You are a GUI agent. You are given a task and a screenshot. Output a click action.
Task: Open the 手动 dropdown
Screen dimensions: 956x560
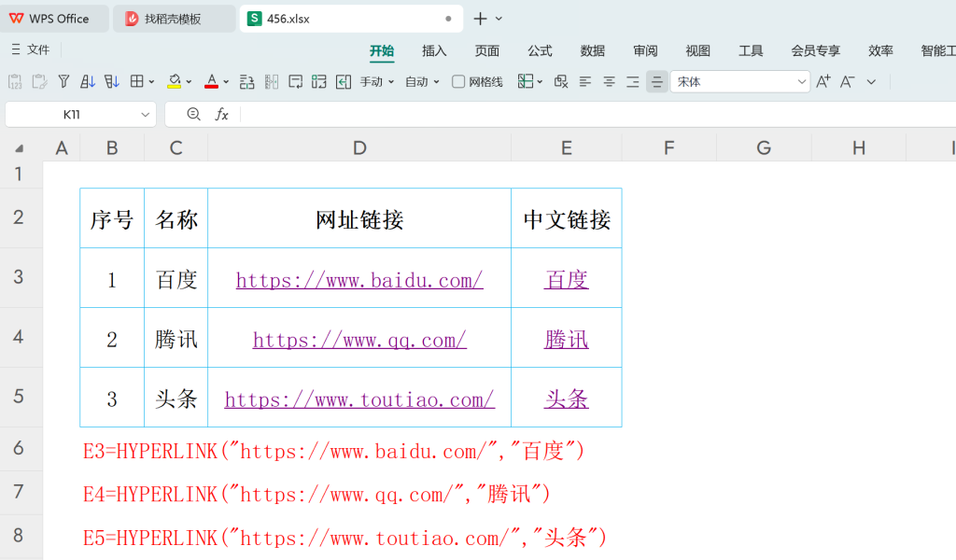pos(377,81)
